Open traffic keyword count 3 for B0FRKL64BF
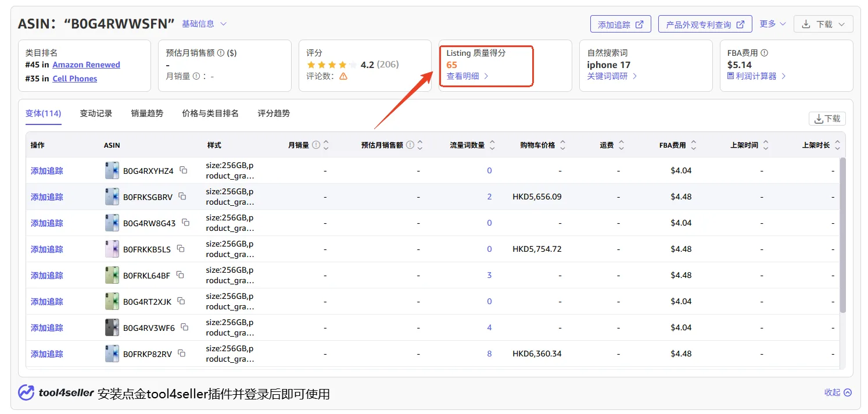This screenshot has height=414, width=868. (489, 275)
